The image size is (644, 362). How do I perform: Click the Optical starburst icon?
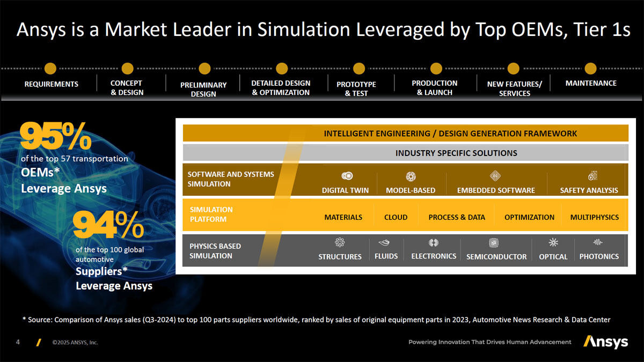(x=553, y=242)
